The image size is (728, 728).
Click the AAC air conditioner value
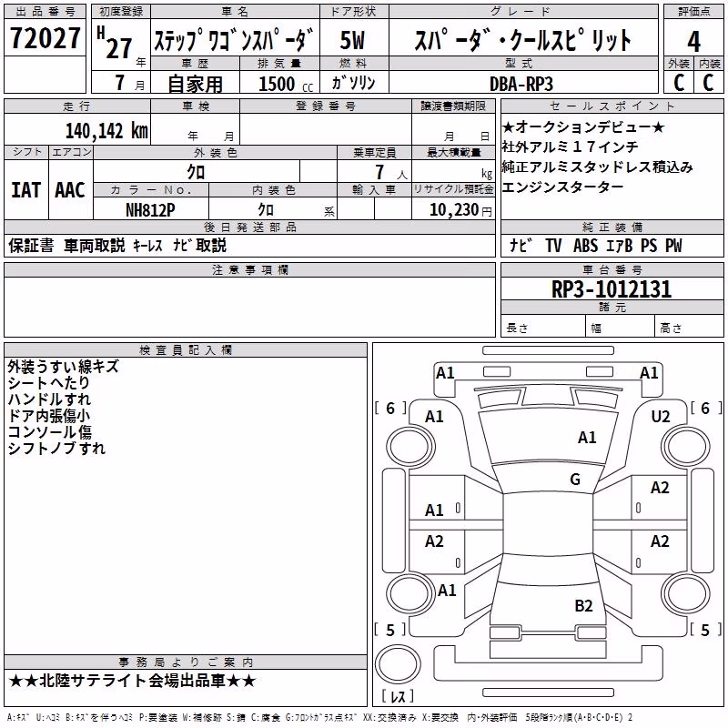[70, 190]
